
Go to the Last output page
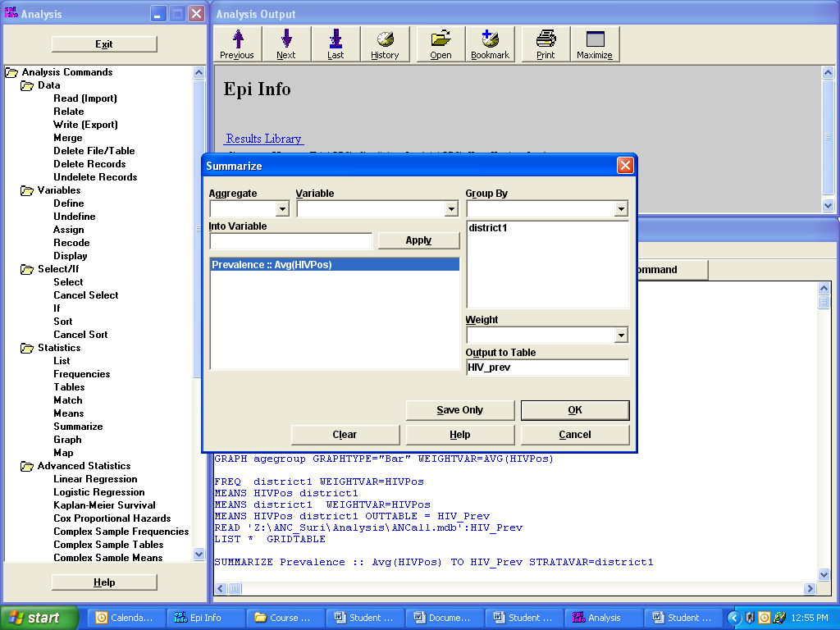(x=336, y=44)
